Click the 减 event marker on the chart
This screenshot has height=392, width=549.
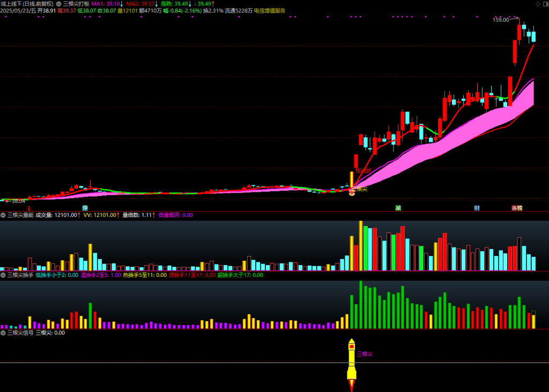pyautogui.click(x=398, y=208)
